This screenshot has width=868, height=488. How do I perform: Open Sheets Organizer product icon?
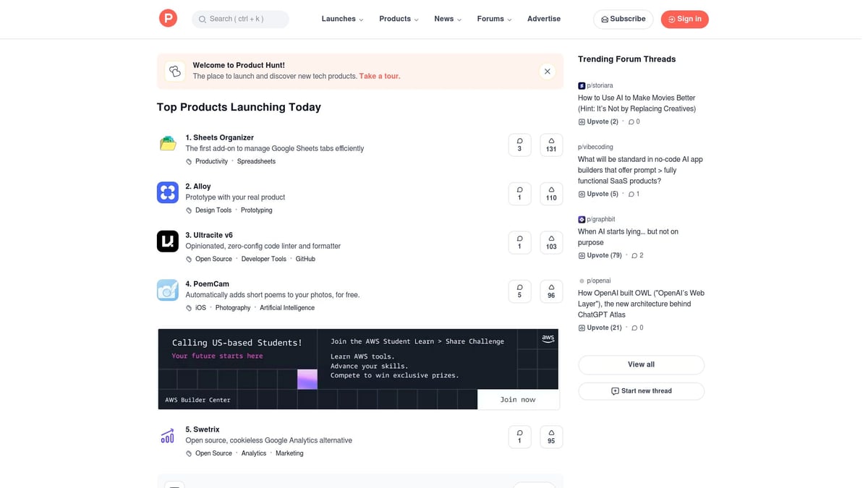(168, 143)
